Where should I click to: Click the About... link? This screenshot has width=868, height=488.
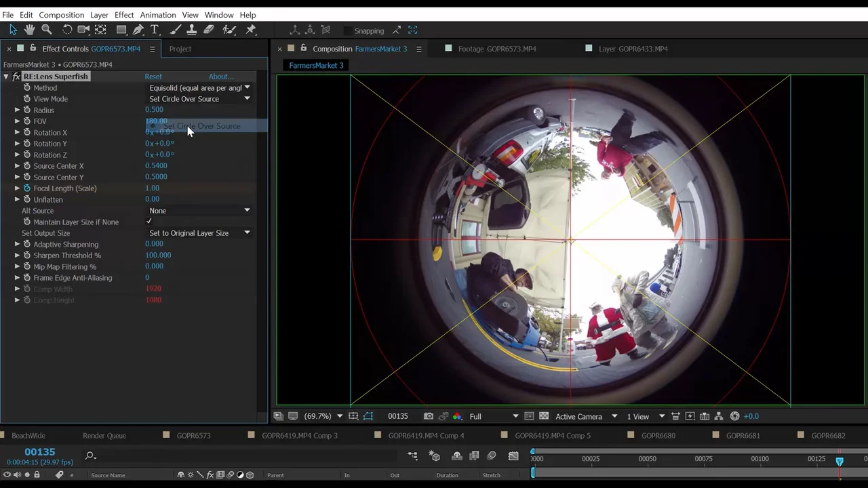click(221, 77)
